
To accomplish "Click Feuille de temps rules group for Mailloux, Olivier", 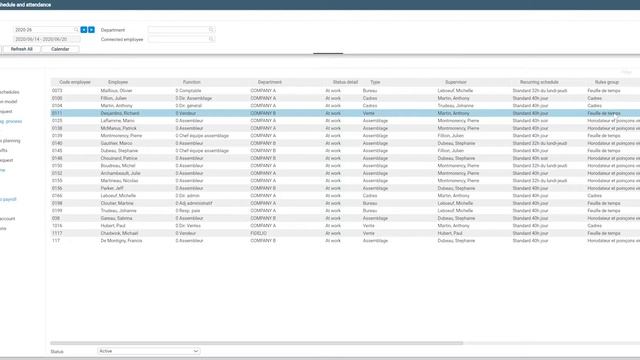I will coord(604,91).
